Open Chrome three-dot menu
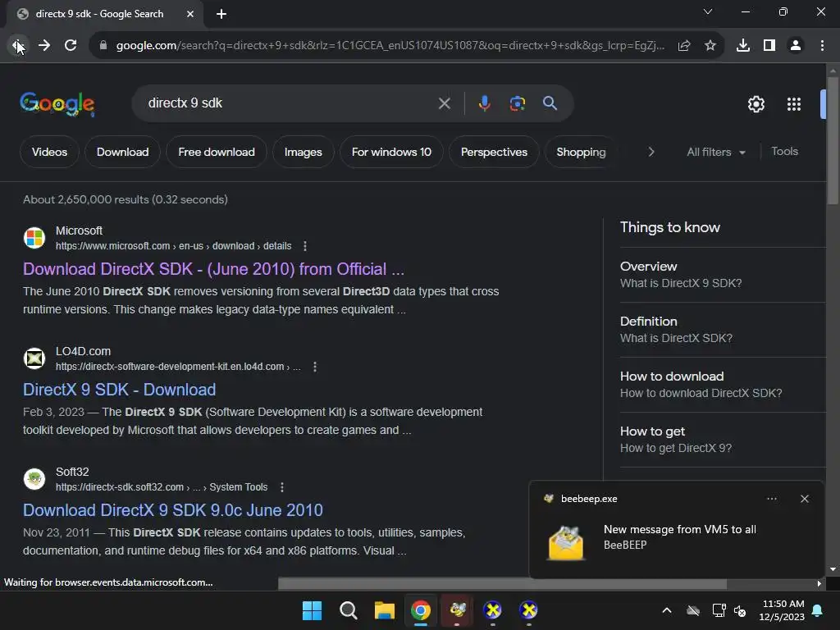This screenshot has width=840, height=630. (822, 46)
